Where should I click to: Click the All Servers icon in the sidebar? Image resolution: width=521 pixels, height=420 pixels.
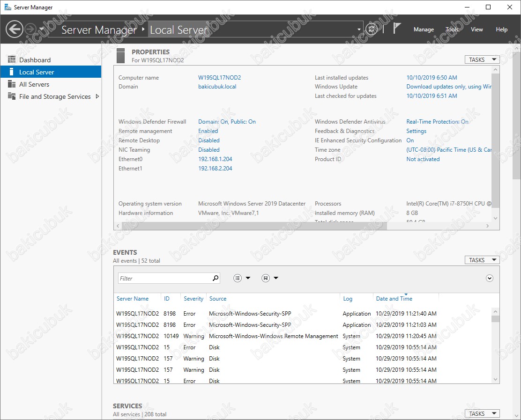[x=12, y=84]
